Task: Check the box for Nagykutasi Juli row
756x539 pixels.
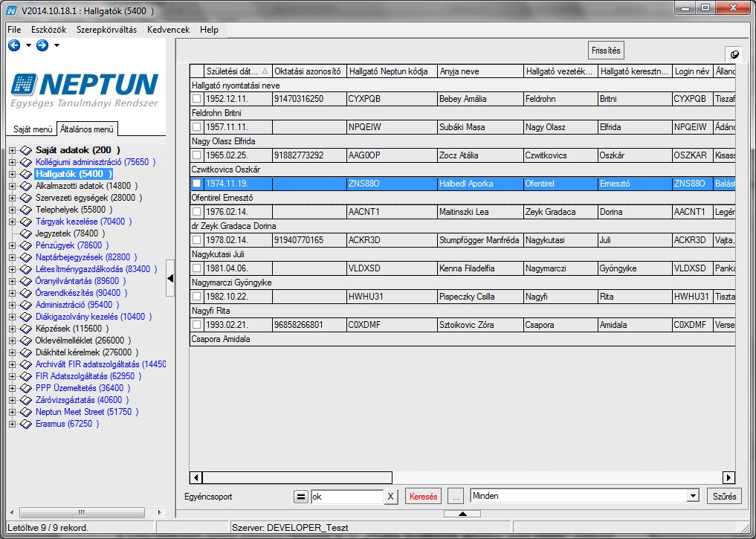Action: pyautogui.click(x=197, y=240)
